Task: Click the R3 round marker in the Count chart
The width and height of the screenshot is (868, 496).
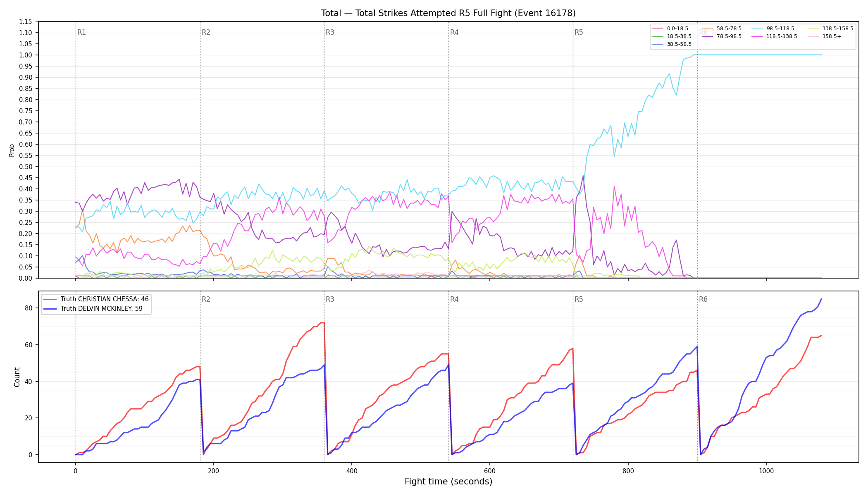Action: coord(330,299)
